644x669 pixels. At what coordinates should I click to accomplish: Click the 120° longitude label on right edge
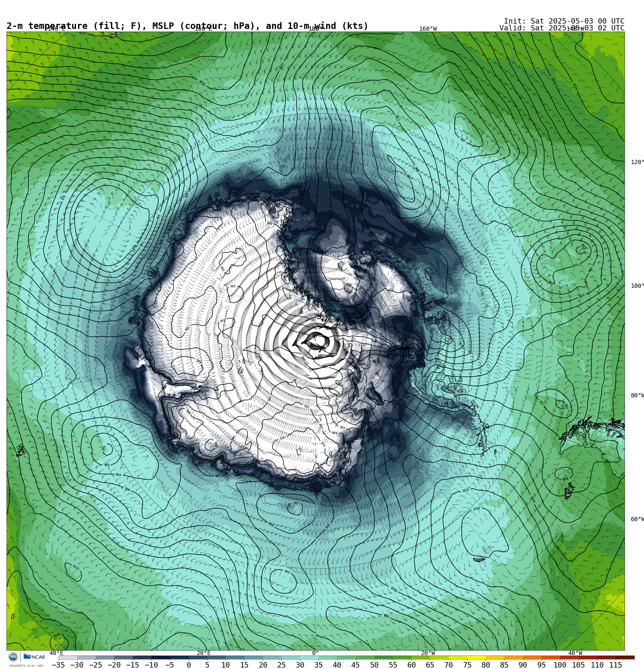[x=637, y=162]
